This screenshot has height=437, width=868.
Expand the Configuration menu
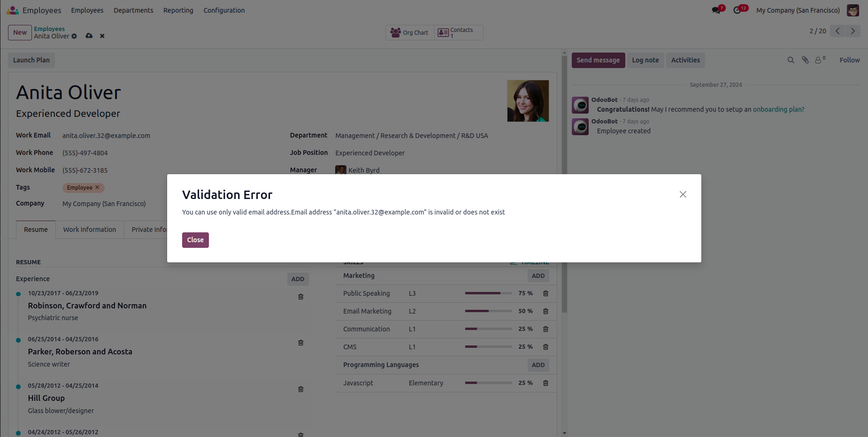224,10
